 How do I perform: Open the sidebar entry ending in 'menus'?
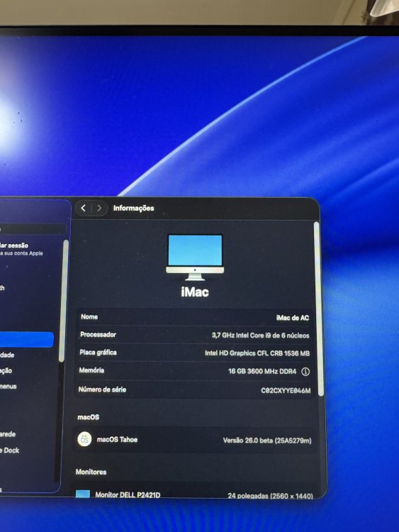(x=8, y=386)
